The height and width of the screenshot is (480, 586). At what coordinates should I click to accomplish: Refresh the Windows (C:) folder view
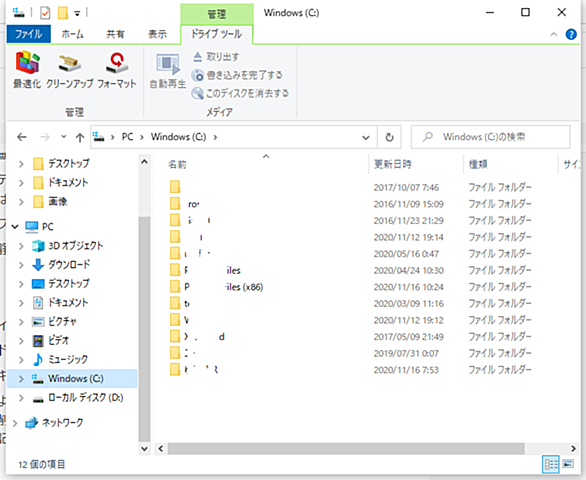click(x=389, y=137)
